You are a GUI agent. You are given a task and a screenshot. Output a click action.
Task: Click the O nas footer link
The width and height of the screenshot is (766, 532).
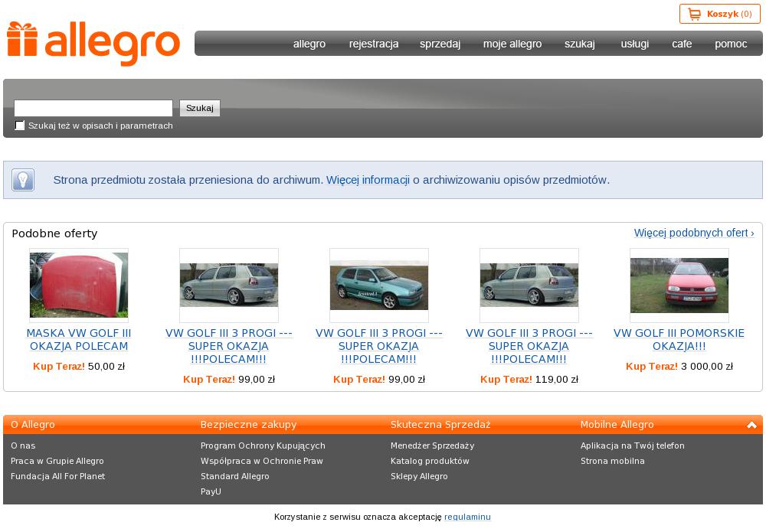pos(23,446)
